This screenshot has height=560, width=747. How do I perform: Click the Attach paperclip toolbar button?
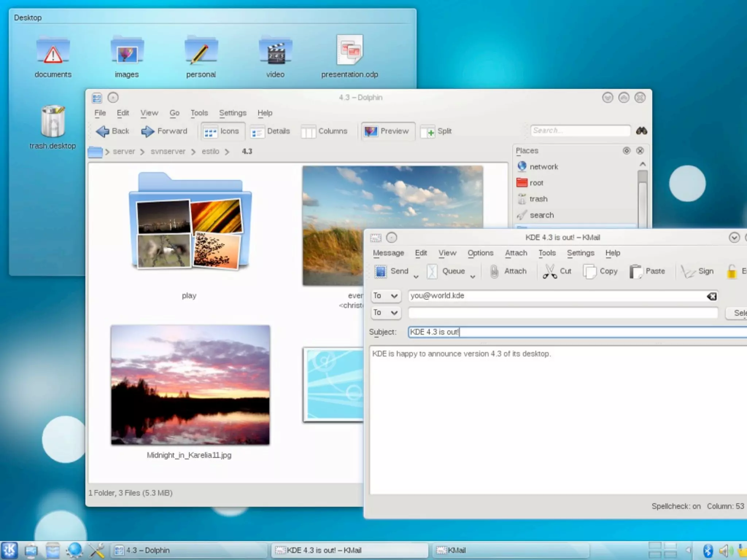point(508,271)
